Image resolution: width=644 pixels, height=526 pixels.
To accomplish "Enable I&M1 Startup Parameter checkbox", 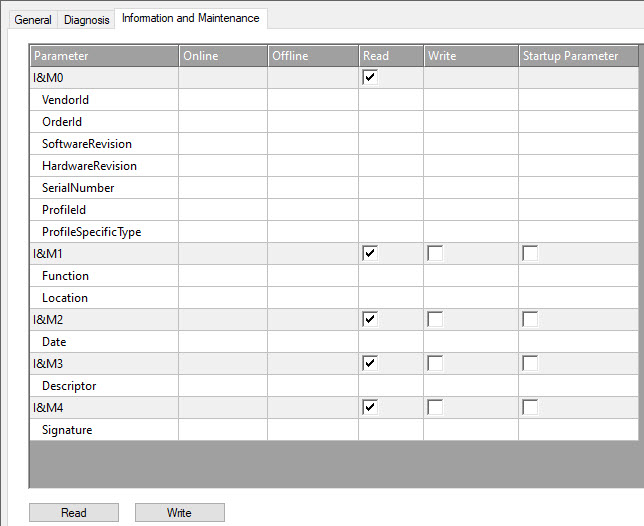I will pyautogui.click(x=530, y=254).
